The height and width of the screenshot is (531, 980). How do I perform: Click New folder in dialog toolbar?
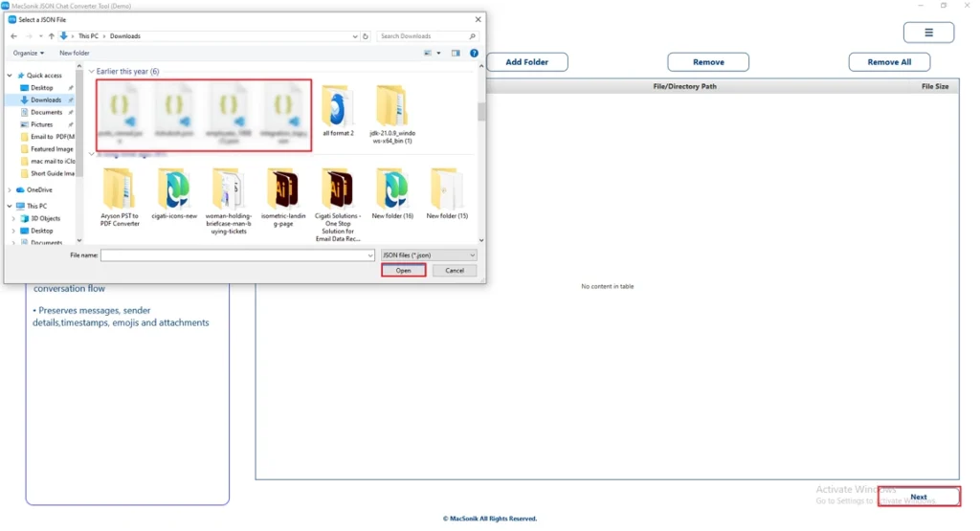point(75,54)
